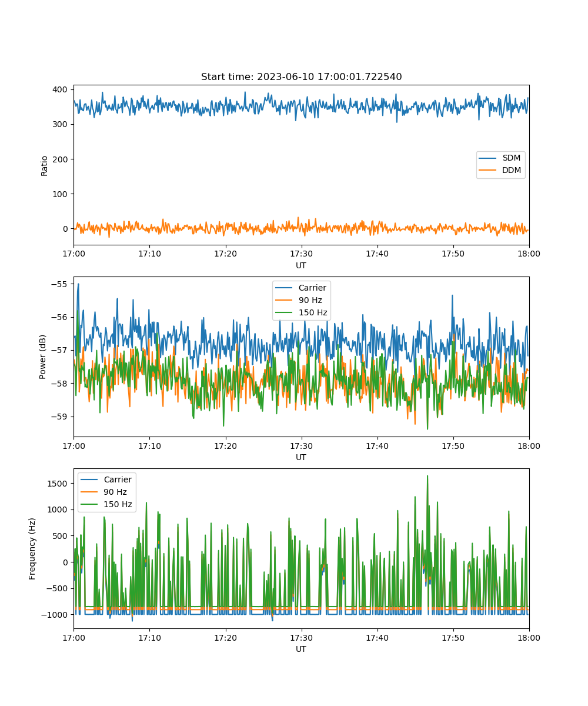
Task: Click the 18:00 tick under the Ratio plot
Action: [529, 254]
